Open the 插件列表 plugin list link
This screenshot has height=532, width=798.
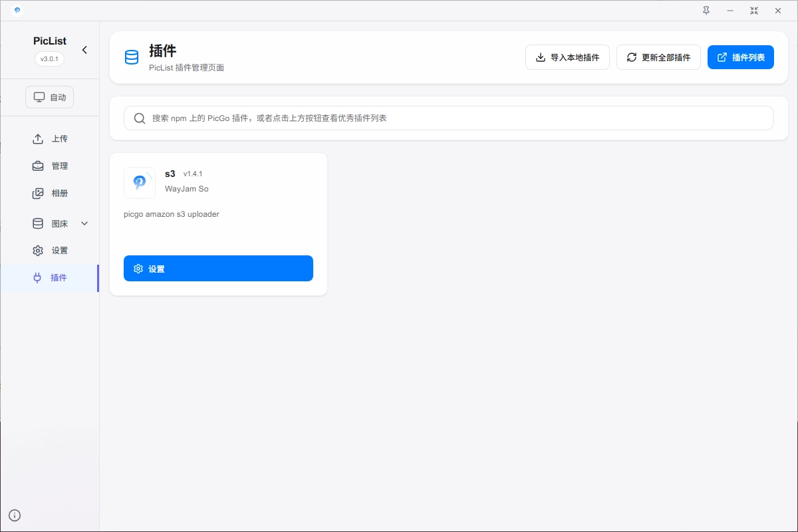741,57
